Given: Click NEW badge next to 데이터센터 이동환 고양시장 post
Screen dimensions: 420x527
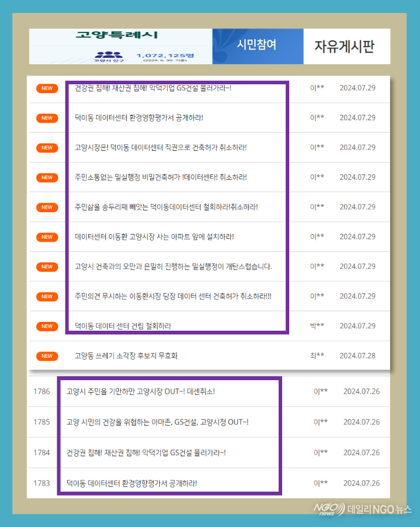Looking at the screenshot, I should point(47,237).
